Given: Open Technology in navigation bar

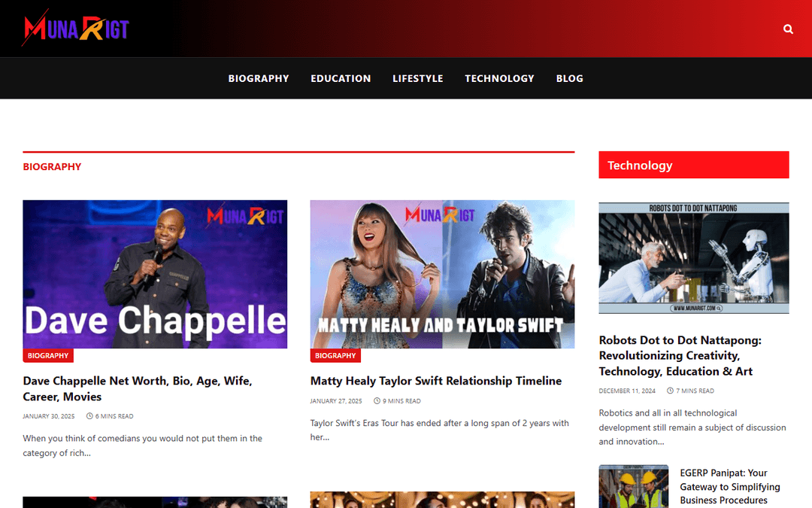Looking at the screenshot, I should point(499,78).
